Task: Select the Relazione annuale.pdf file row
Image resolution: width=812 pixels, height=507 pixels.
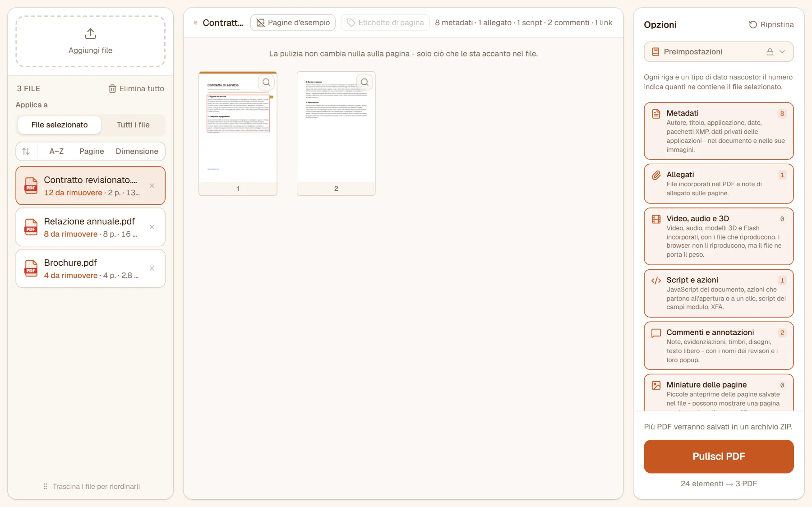Action: pos(90,227)
